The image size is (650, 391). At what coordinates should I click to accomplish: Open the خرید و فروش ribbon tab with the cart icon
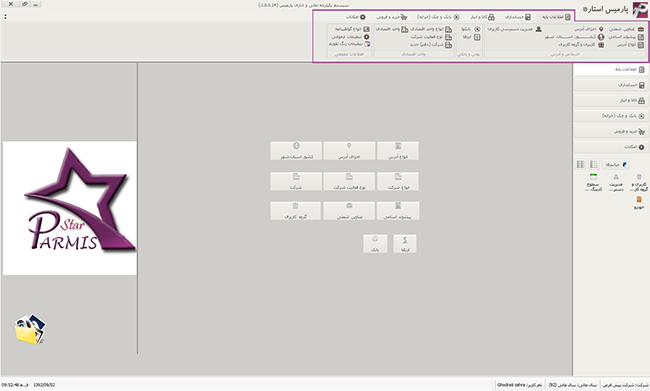(392, 17)
